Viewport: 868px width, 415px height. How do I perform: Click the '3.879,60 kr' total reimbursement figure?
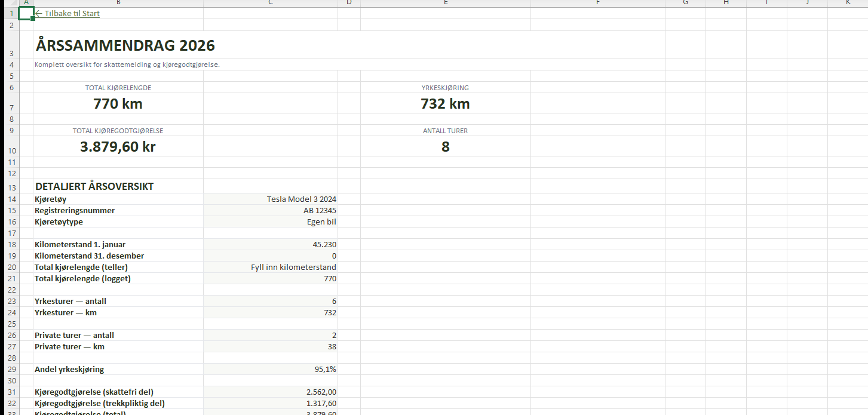click(x=118, y=147)
